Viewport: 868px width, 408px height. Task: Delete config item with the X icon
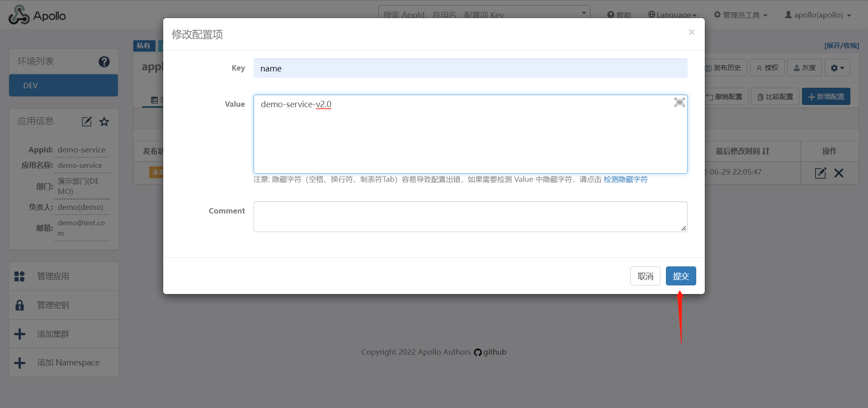click(x=839, y=173)
